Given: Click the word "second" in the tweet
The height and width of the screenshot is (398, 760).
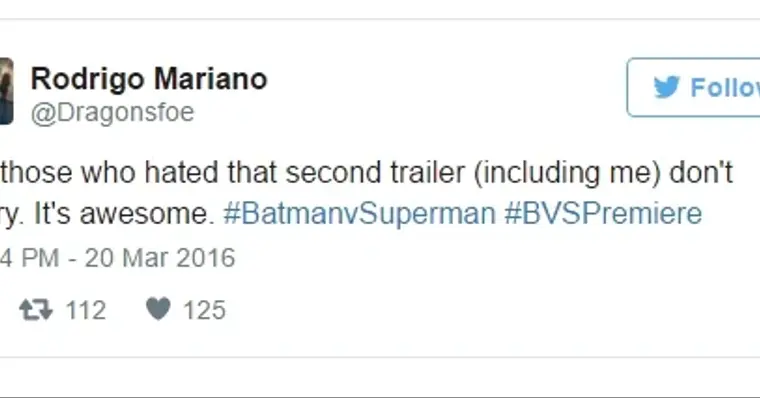Looking at the screenshot, I should coord(333,173).
